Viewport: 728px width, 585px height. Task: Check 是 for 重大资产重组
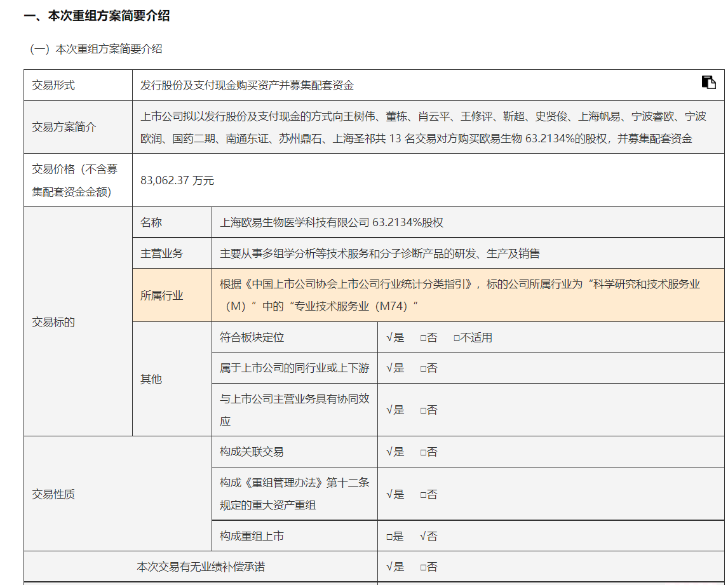395,494
